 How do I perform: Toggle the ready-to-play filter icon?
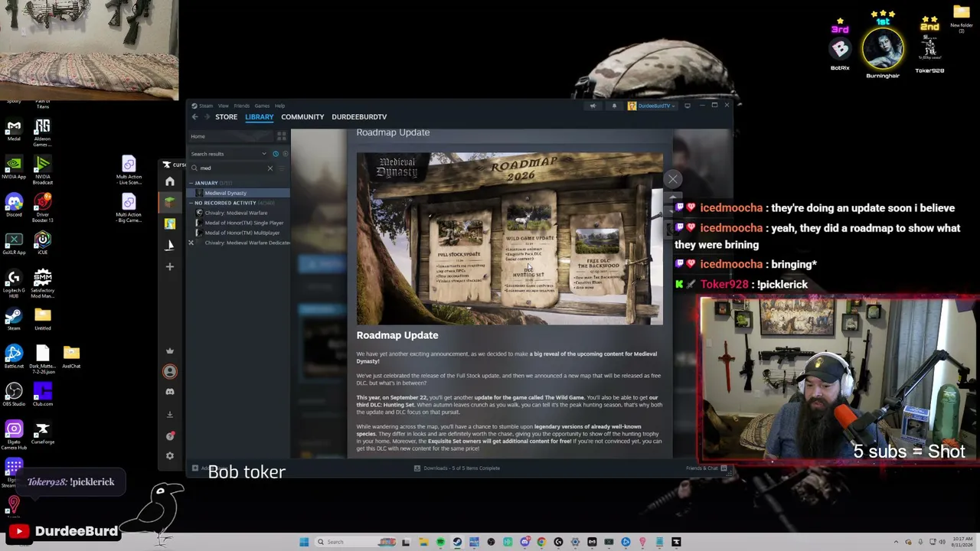coord(285,154)
